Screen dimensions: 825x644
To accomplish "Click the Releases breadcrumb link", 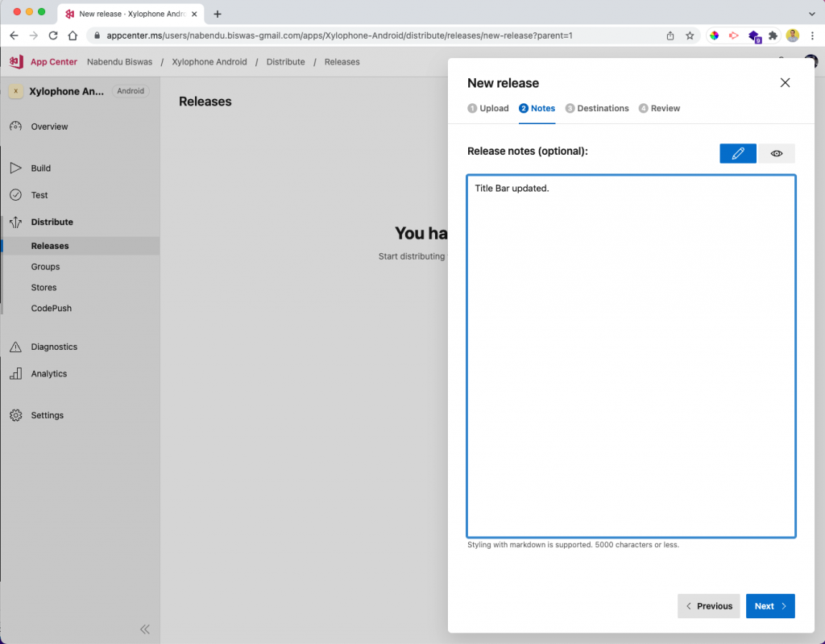I will 342,61.
